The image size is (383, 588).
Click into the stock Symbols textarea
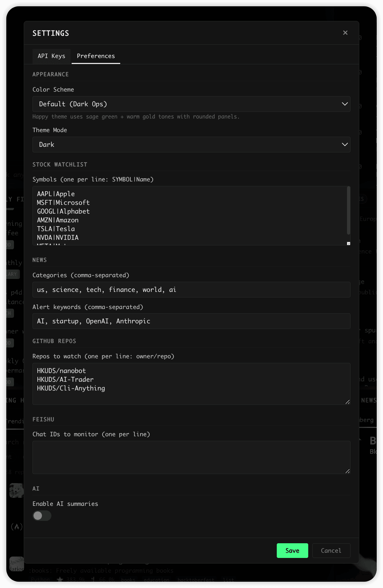191,216
